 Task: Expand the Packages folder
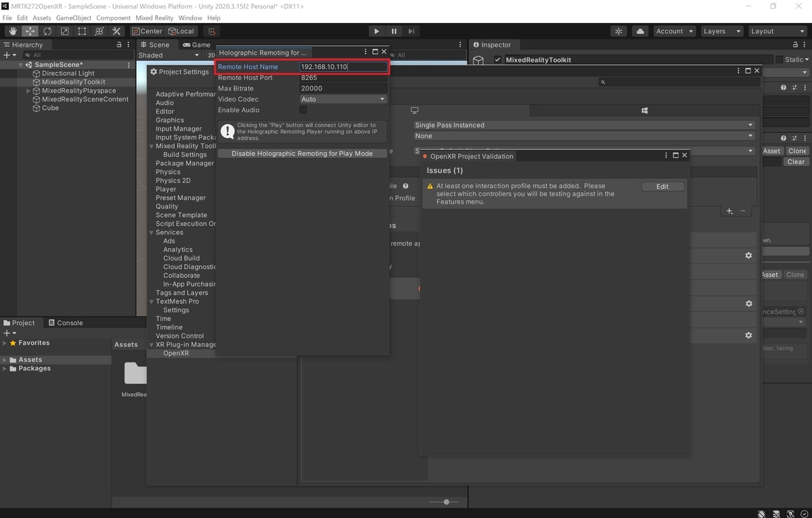pos(5,369)
